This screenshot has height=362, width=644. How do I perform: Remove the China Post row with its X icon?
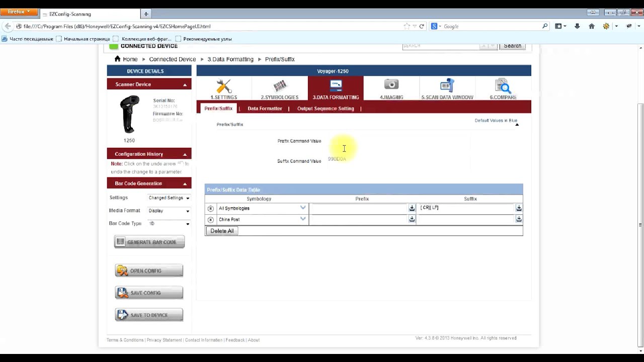(x=211, y=220)
